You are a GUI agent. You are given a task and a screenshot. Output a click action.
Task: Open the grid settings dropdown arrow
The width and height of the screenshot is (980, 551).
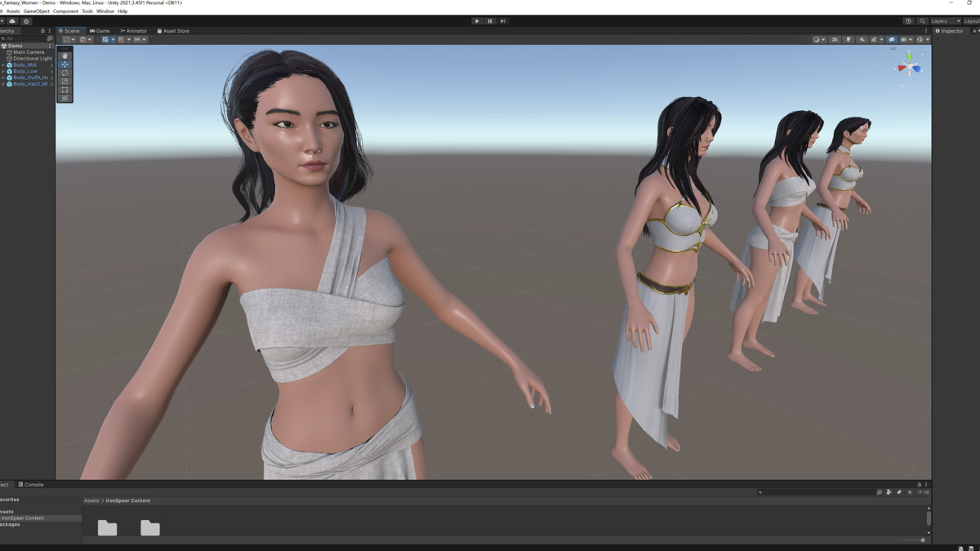pyautogui.click(x=113, y=39)
